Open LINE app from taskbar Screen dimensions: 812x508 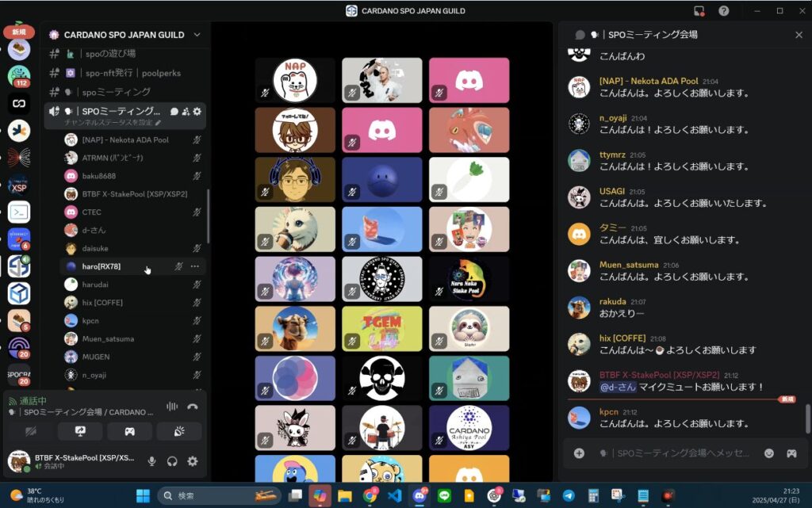(x=444, y=495)
